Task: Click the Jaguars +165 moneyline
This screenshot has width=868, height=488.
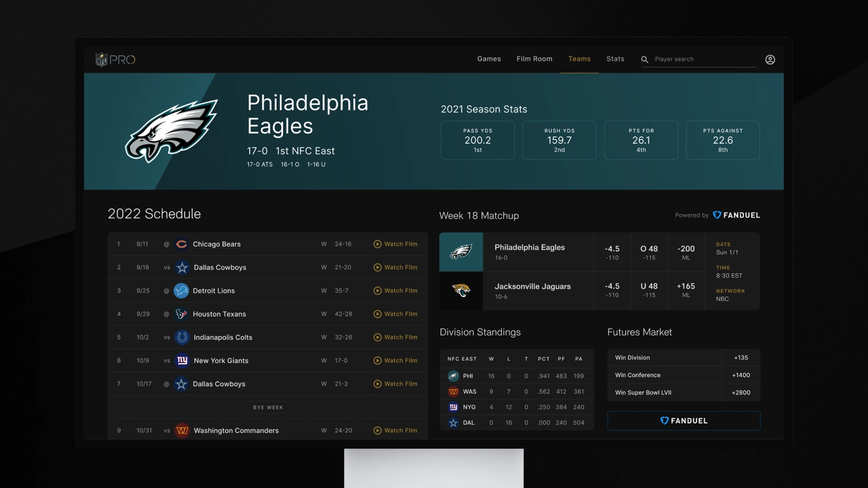Action: click(686, 290)
